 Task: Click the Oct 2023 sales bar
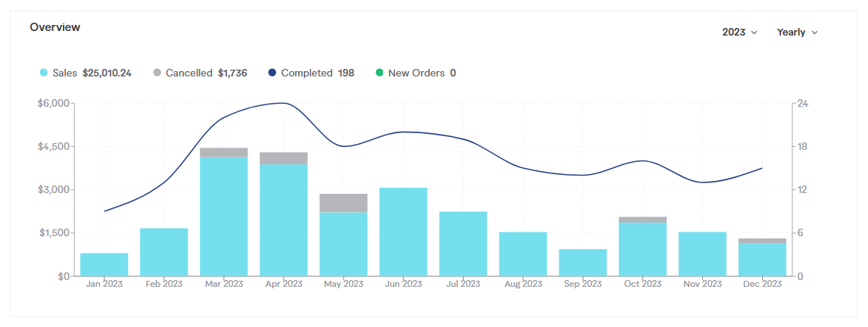(x=642, y=248)
